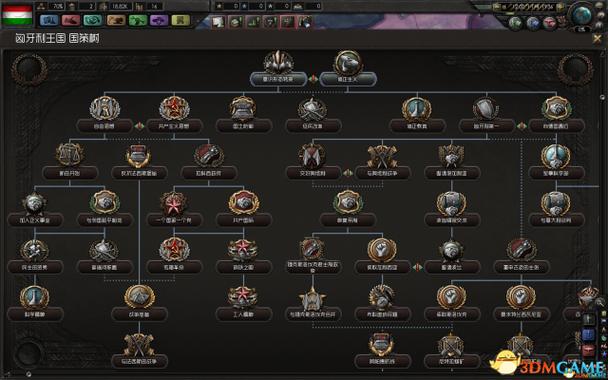Open the first paper alert icon
The image size is (608, 380).
coord(218,22)
